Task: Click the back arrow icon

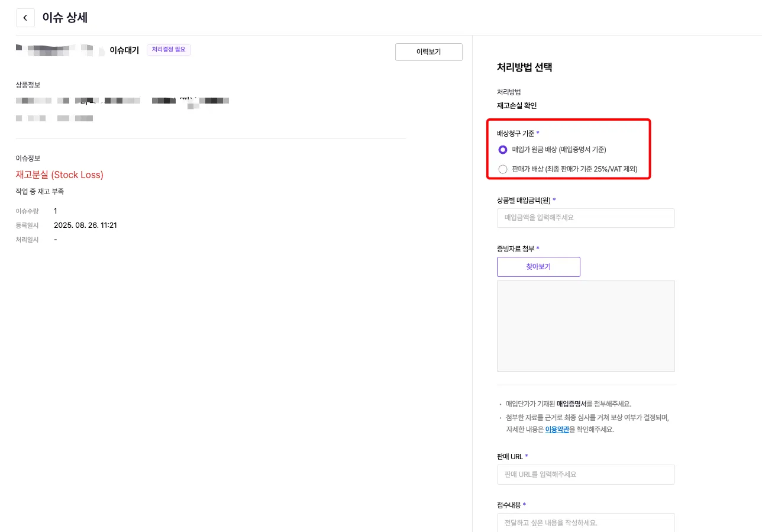Action: (25, 18)
